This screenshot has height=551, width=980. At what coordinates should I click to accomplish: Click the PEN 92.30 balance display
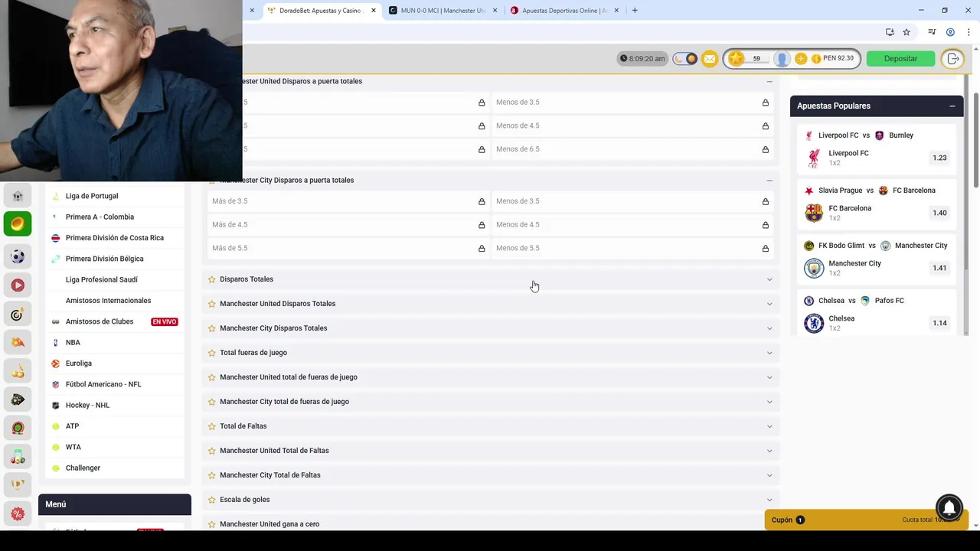pos(833,59)
